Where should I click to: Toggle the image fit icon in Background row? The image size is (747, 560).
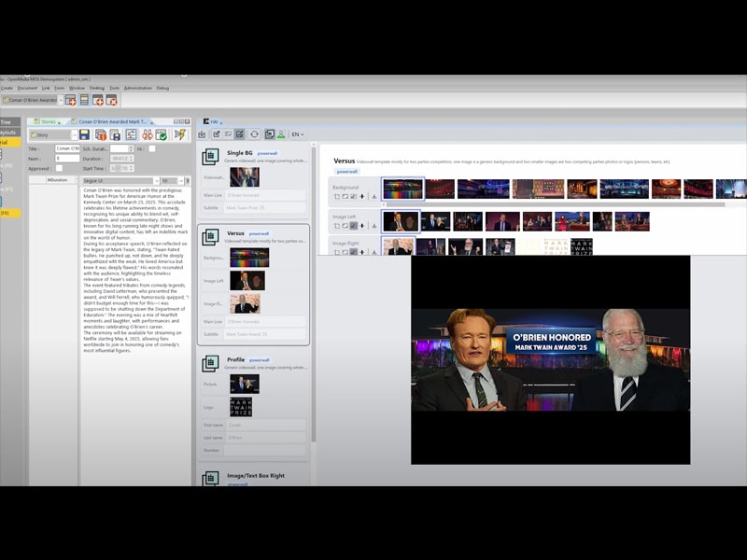pos(354,196)
